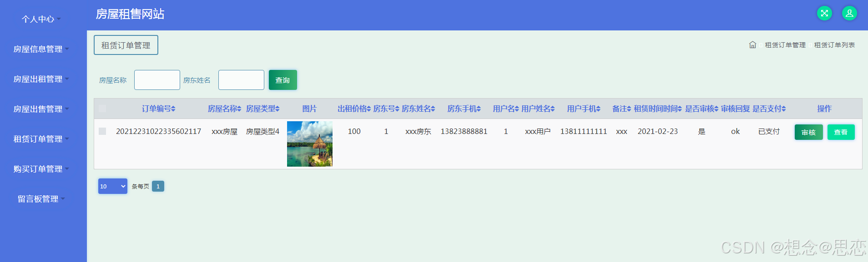Click the 租赁订单列表 breadcrumb item

[x=834, y=45]
